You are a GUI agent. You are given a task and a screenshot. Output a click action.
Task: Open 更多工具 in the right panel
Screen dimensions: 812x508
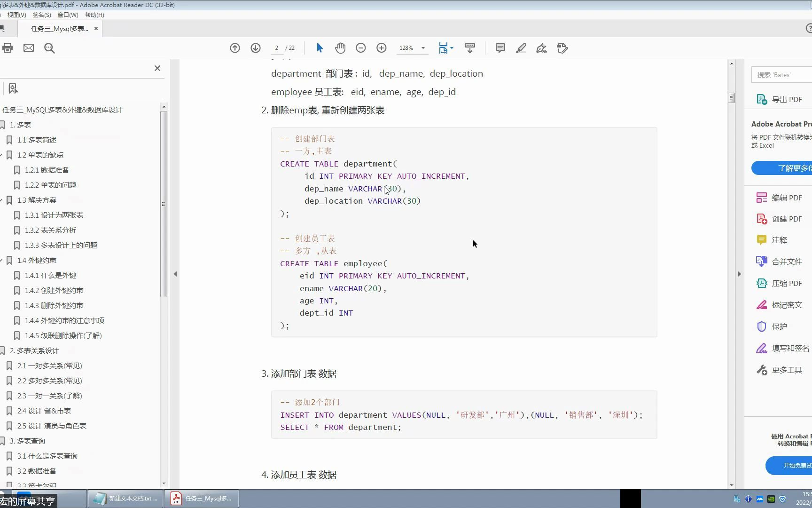[x=780, y=370]
